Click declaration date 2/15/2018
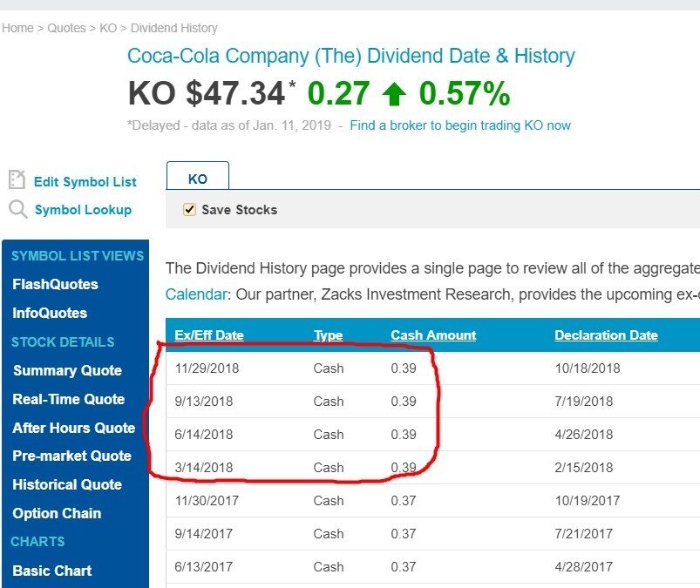Image resolution: width=700 pixels, height=588 pixels. coord(584,467)
